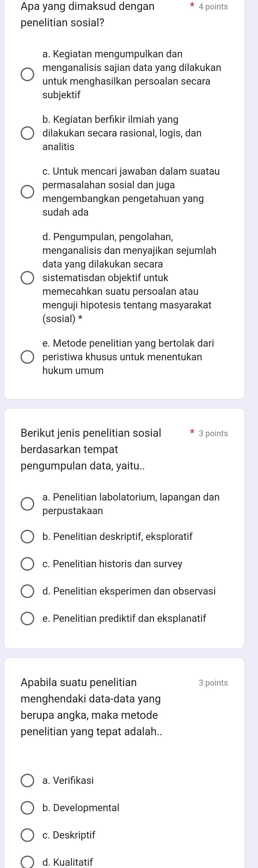The image size is (258, 868).
Task: Pick 'Penelitian historis dan survey' option
Action: tap(28, 564)
